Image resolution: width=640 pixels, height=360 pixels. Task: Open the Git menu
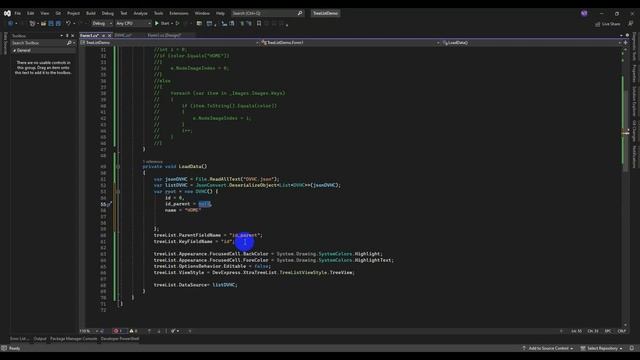tap(58, 13)
